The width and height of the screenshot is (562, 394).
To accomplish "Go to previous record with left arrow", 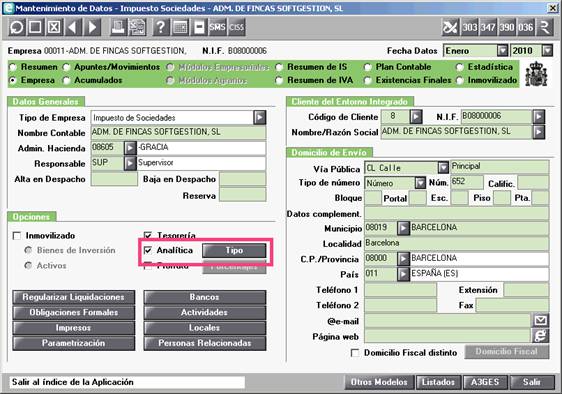I will (x=73, y=27).
